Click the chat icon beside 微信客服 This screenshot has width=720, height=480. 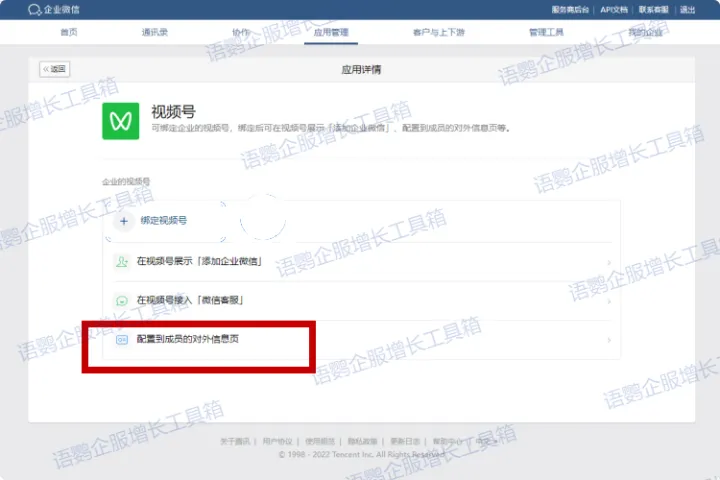pos(122,300)
